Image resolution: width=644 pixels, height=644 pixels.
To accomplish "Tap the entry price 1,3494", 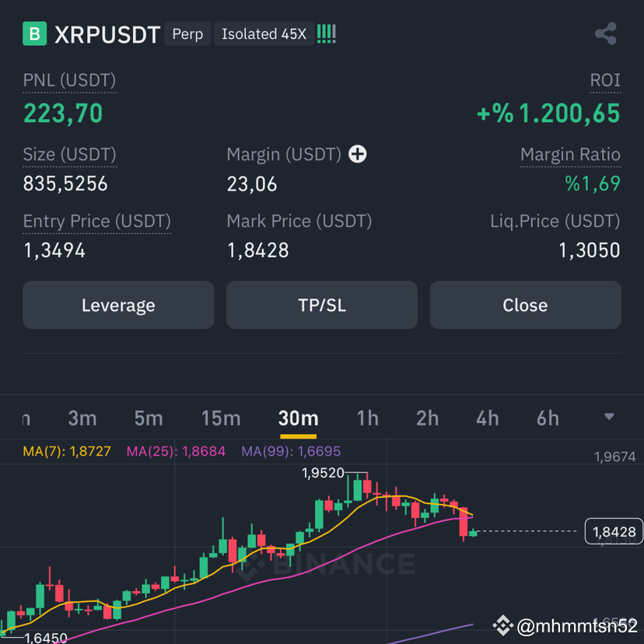I will (54, 250).
